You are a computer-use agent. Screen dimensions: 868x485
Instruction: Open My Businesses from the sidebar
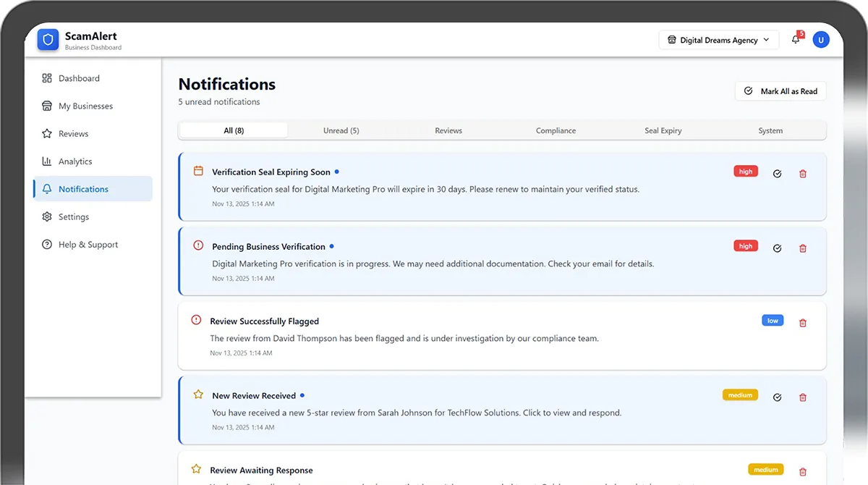pos(85,106)
